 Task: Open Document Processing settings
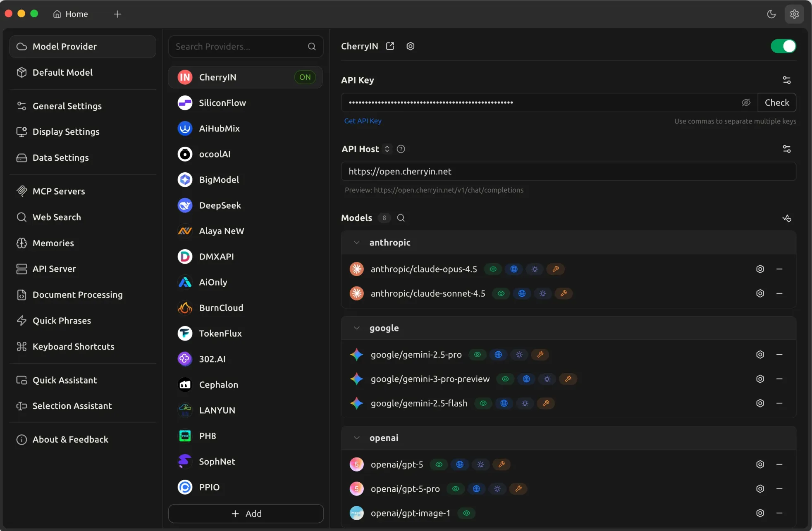pos(83,295)
